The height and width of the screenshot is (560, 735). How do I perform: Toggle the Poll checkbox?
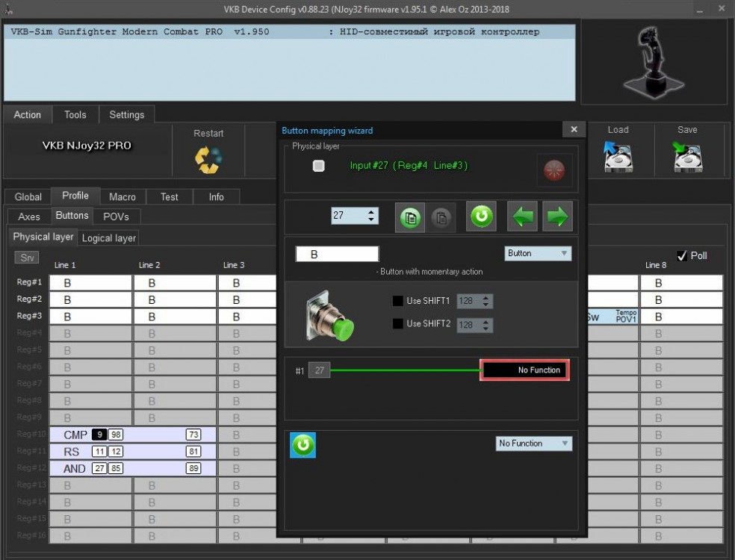click(681, 255)
